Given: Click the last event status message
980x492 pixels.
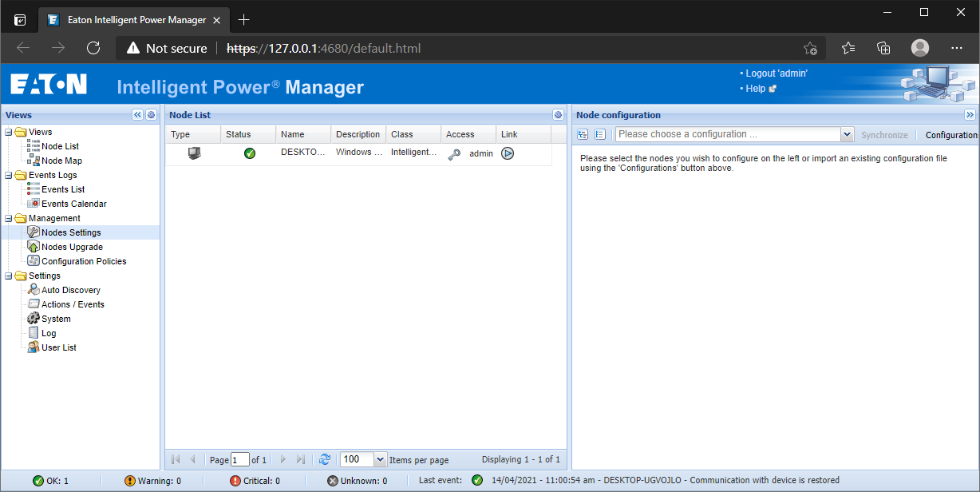Looking at the screenshot, I should coord(666,481).
